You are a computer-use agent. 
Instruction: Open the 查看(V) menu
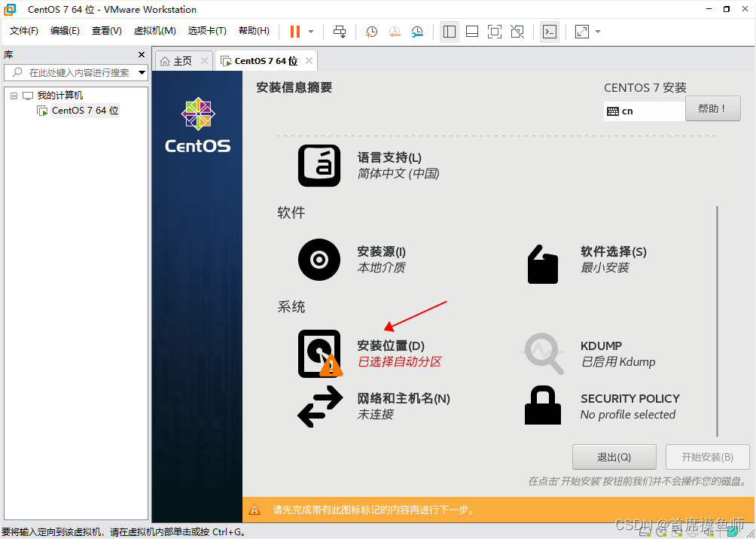107,31
